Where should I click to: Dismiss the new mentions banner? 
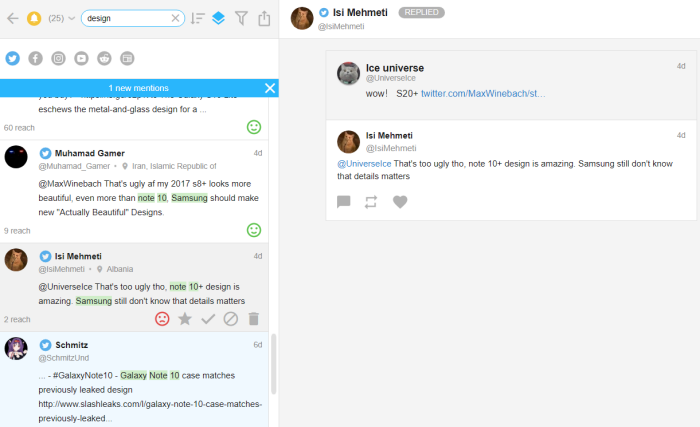tap(270, 88)
